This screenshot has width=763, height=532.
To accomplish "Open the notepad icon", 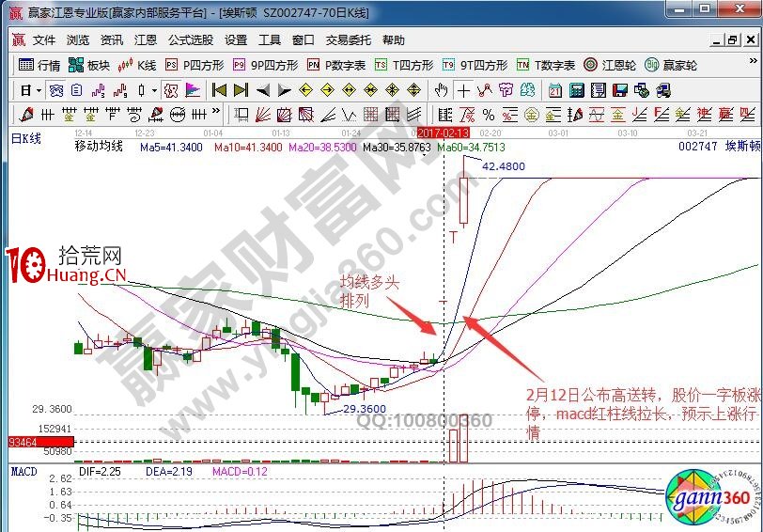I will pos(598,90).
